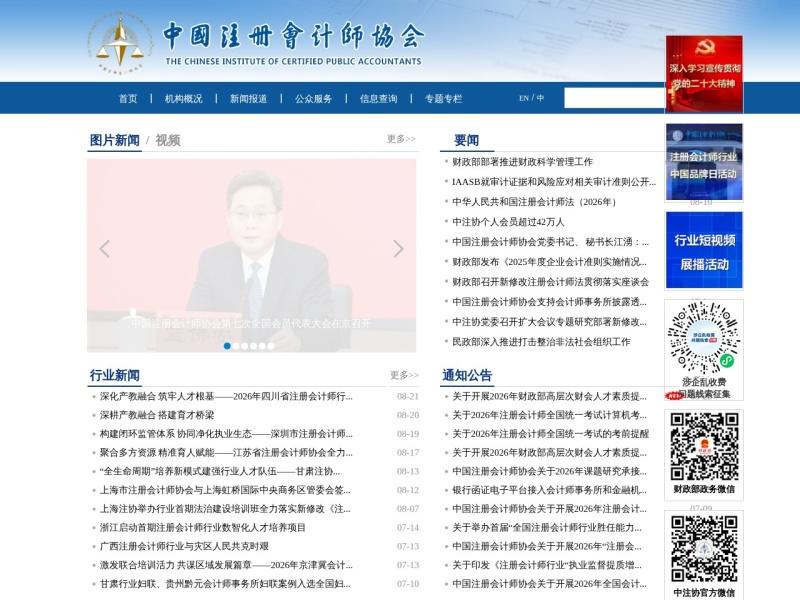Click the 财政部政务微信 QR code
Image resolution: width=800 pixels, height=600 pixels.
click(x=704, y=447)
